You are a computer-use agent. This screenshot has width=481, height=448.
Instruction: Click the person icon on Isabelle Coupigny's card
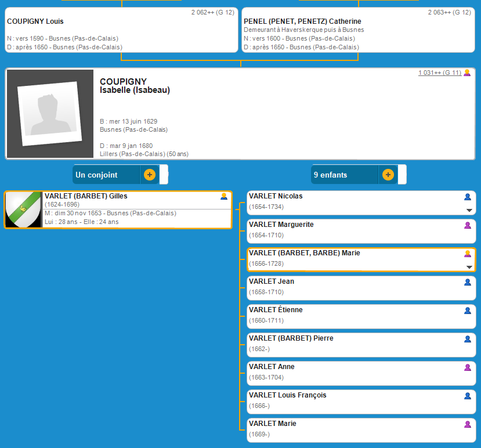(x=467, y=73)
